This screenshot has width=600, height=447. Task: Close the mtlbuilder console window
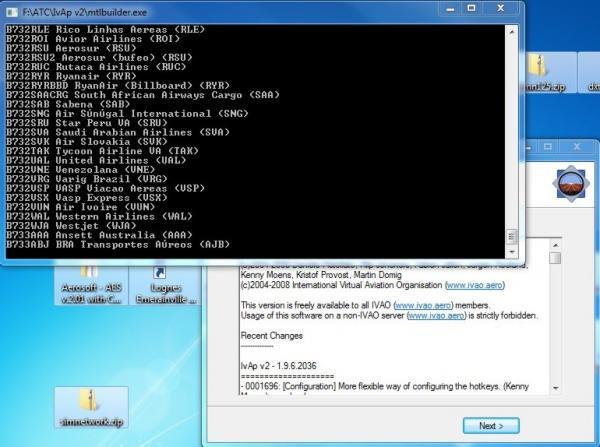click(500, 8)
